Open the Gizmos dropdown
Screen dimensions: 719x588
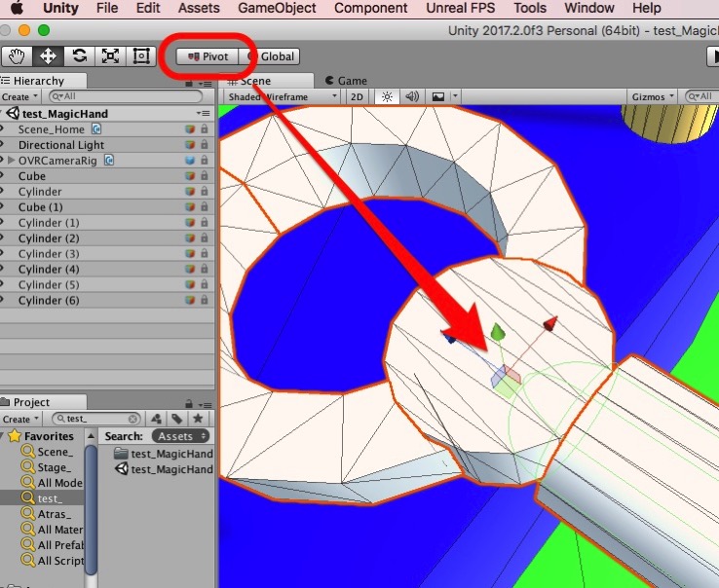(x=652, y=97)
